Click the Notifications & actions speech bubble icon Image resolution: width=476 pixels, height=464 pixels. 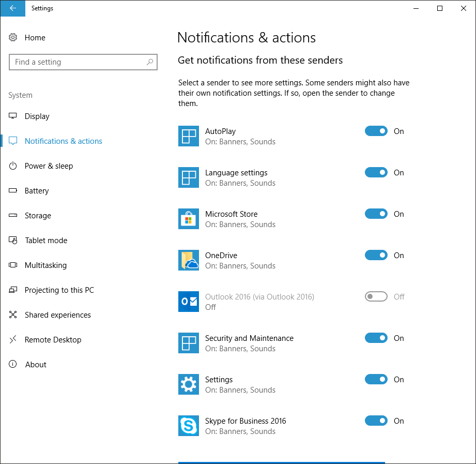tap(13, 141)
